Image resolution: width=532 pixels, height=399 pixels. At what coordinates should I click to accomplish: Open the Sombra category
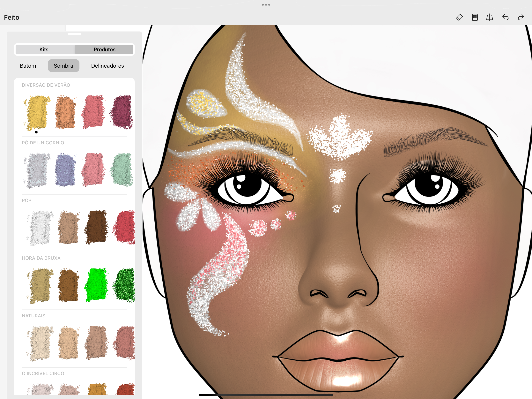tap(63, 66)
